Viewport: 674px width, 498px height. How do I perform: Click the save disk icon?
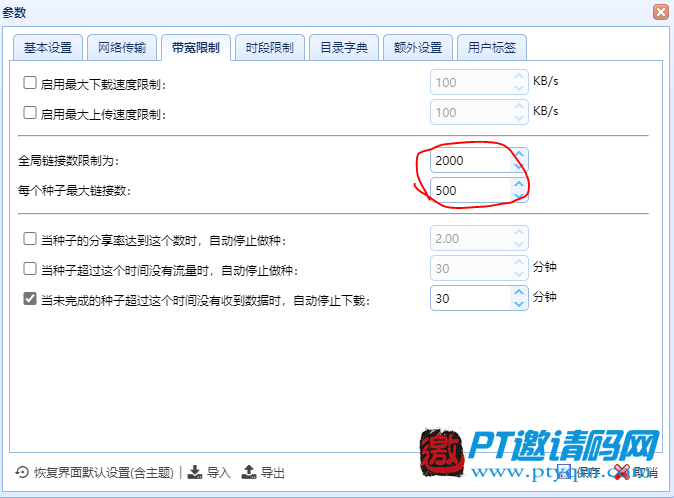564,472
